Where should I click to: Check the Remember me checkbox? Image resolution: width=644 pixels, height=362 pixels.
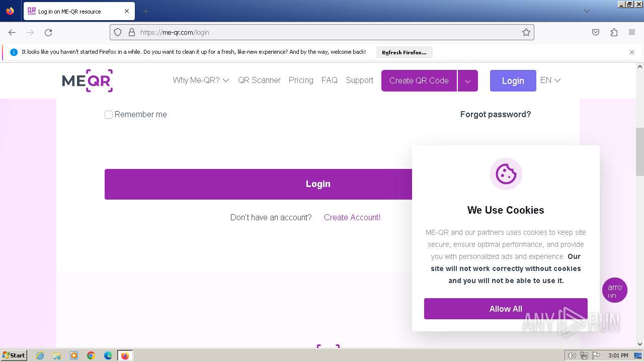click(x=109, y=115)
